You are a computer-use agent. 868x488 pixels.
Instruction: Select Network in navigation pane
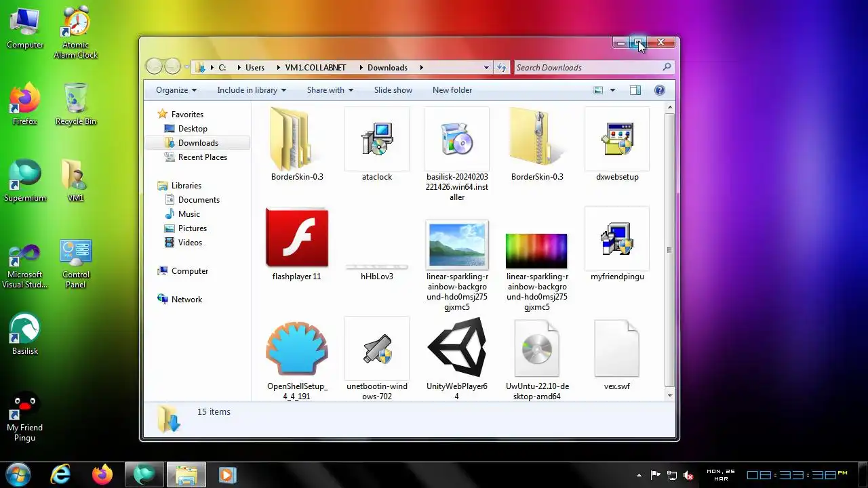[186, 300]
